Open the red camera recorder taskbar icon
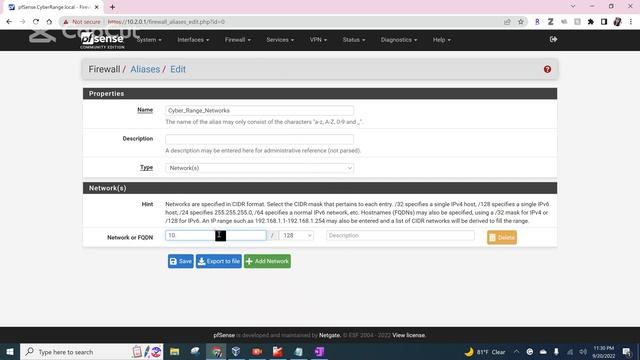Image resolution: width=640 pixels, height=360 pixels. 257,352
